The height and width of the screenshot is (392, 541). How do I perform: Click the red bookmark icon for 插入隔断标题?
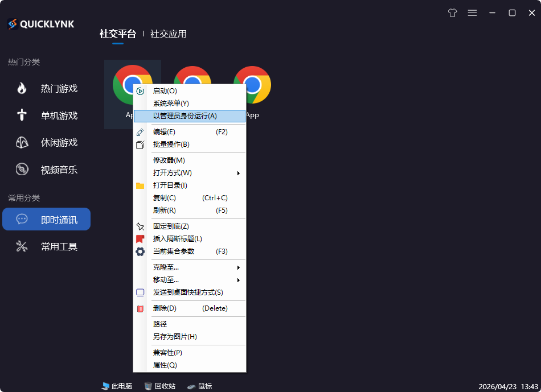[x=140, y=239]
